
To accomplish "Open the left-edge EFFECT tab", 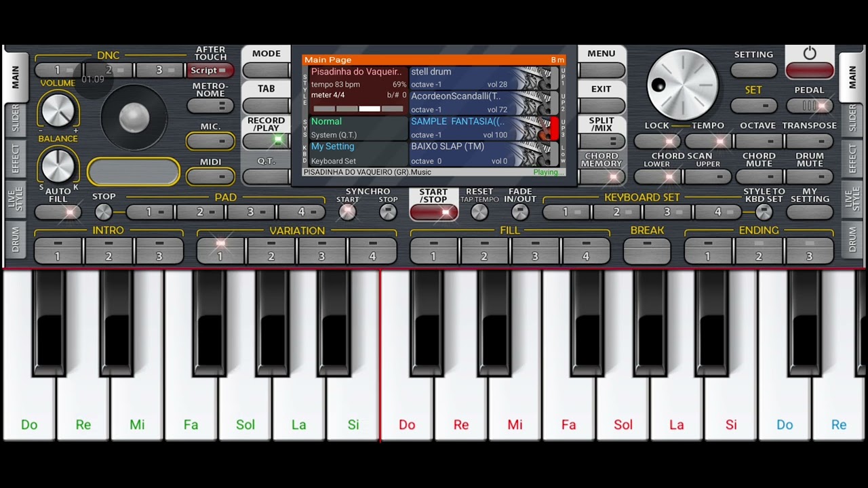I will tap(15, 159).
